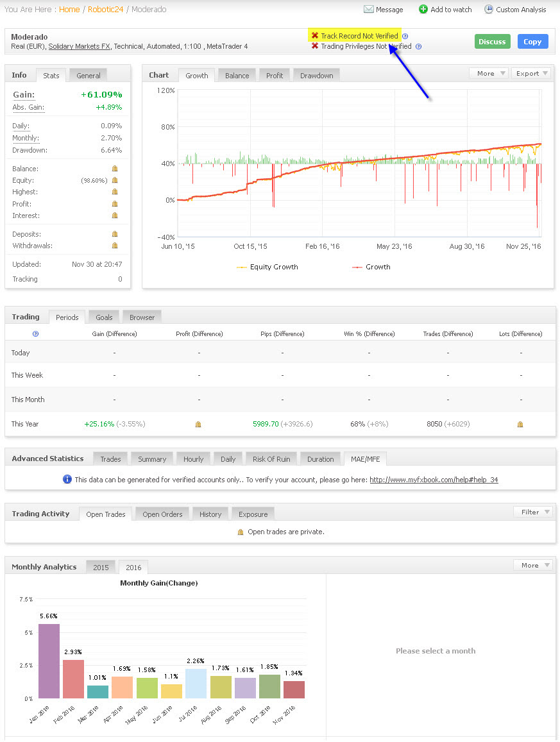This screenshot has width=560, height=742.
Task: Click the blue Copy button
Action: 532,42
